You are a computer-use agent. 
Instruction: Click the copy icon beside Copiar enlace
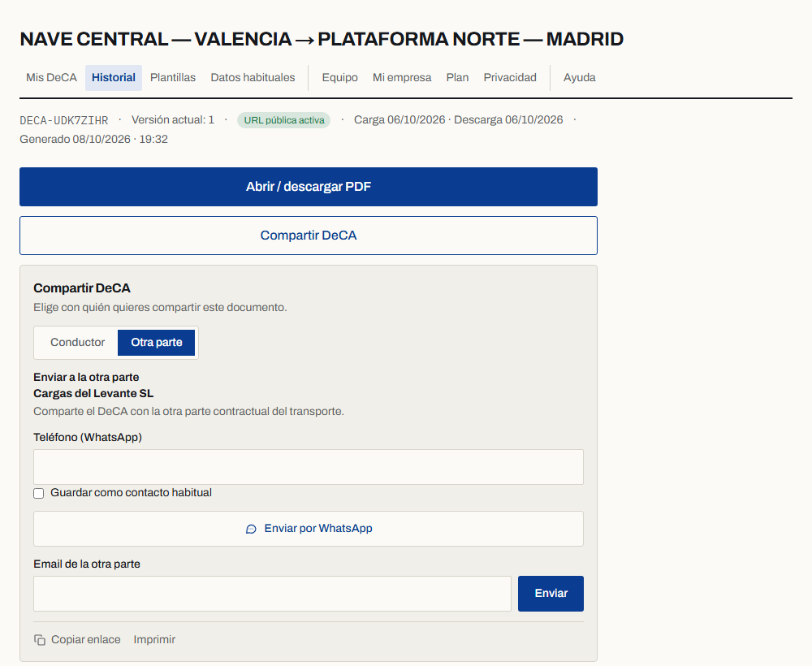click(x=40, y=640)
